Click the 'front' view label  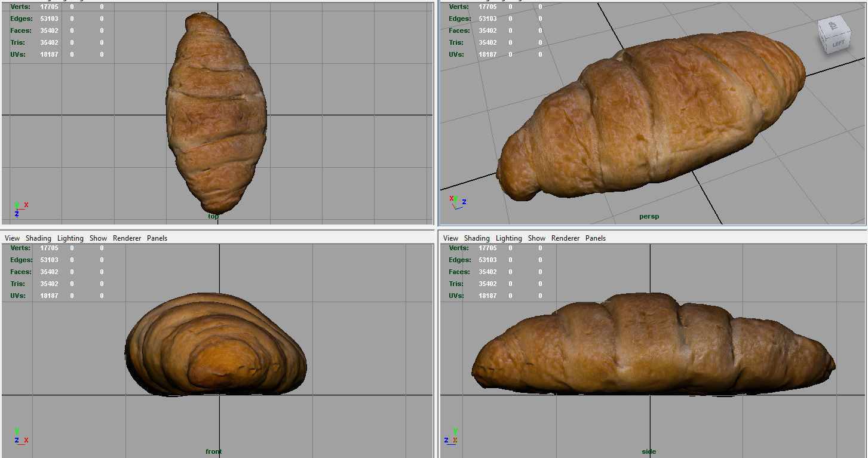[x=214, y=451]
